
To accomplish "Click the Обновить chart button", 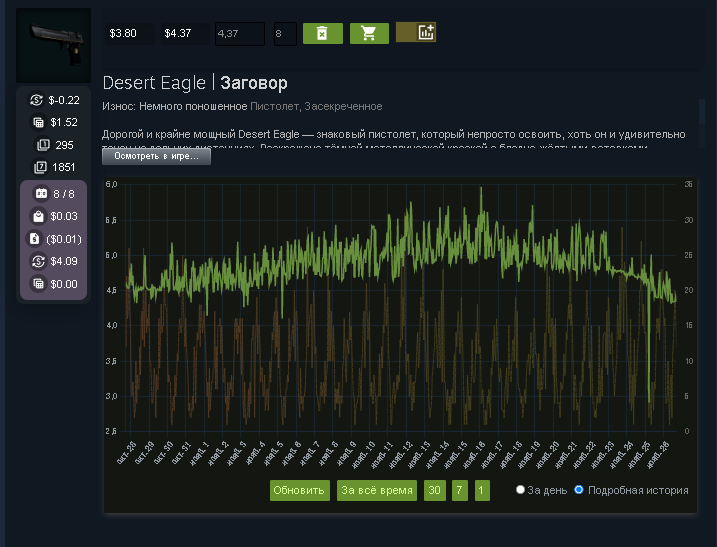I will click(x=300, y=490).
